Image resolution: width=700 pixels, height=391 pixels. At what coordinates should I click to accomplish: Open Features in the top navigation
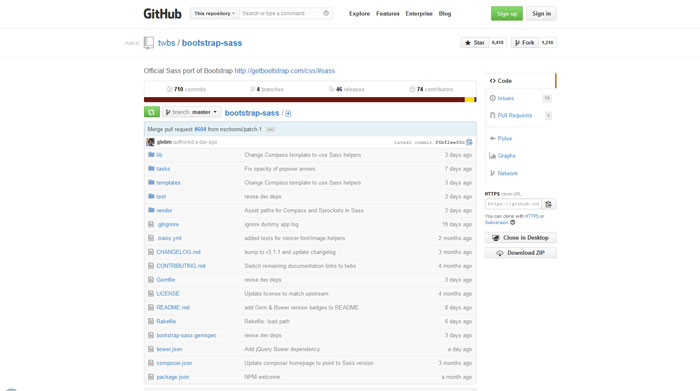point(388,14)
